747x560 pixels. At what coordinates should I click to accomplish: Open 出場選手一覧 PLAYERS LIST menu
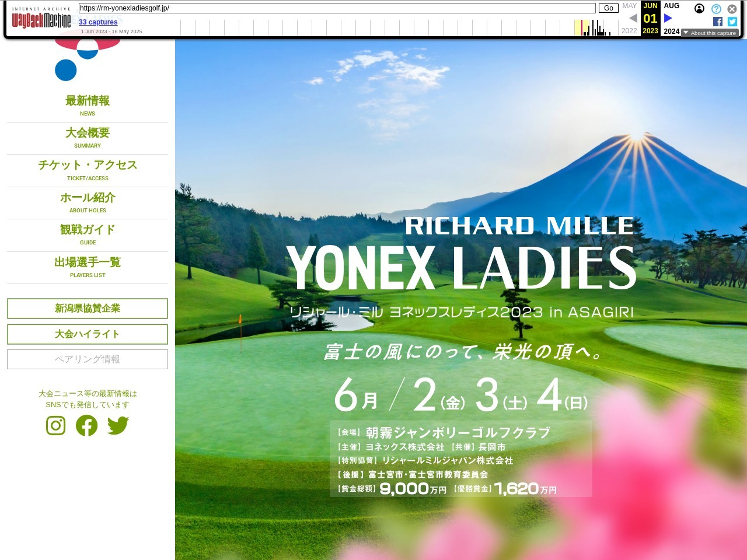[88, 268]
